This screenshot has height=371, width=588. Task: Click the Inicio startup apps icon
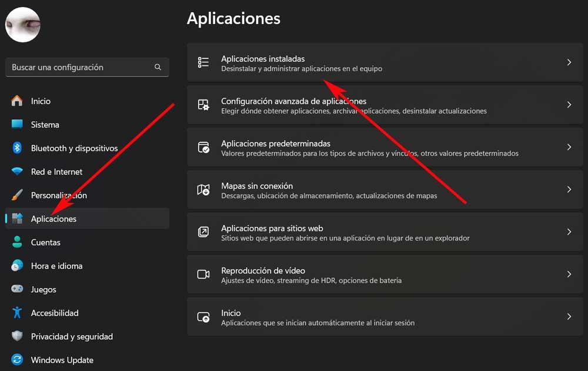click(x=203, y=316)
